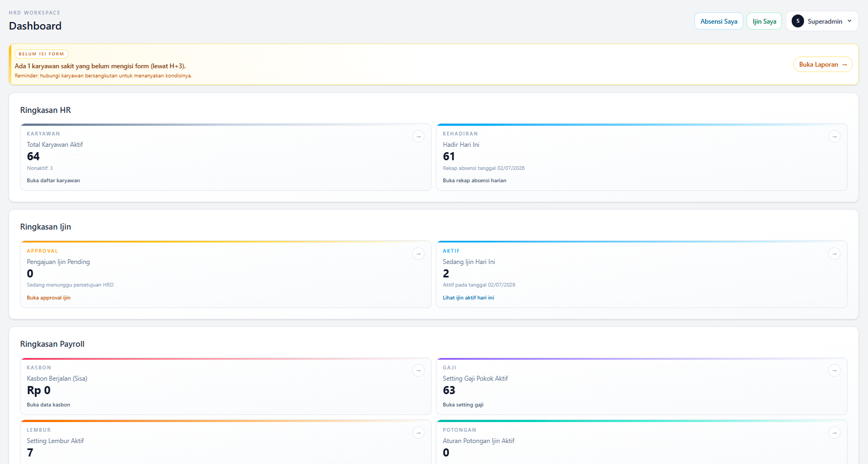Click value 7 under Setting Lembur Aktif
The height and width of the screenshot is (464, 868).
coord(30,453)
